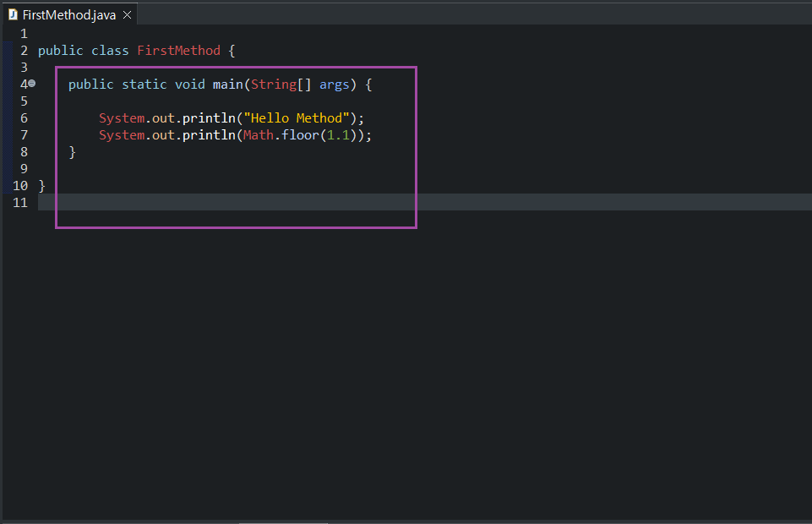The width and height of the screenshot is (812, 524).
Task: Place cursor on the highlighted empty line 11
Action: point(253,203)
